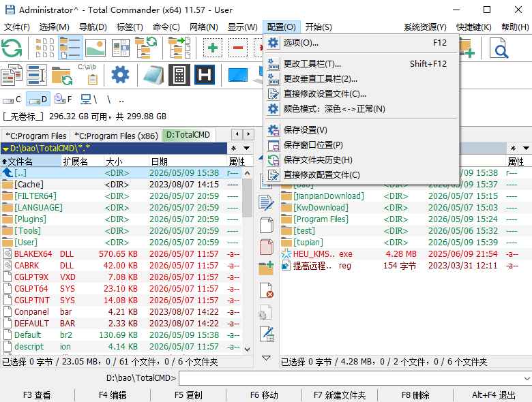Sort by 大小 column header
Screen dimensions: 532x402
126,161
